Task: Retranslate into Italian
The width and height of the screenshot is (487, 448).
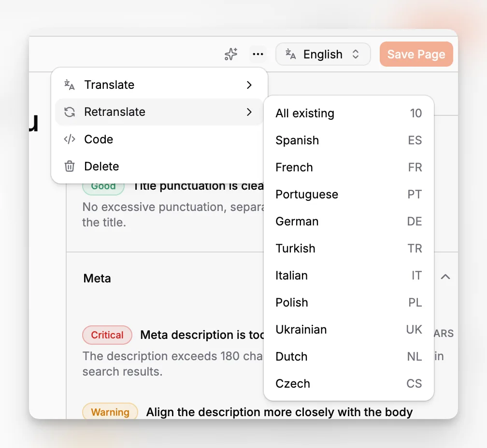Action: [348, 276]
